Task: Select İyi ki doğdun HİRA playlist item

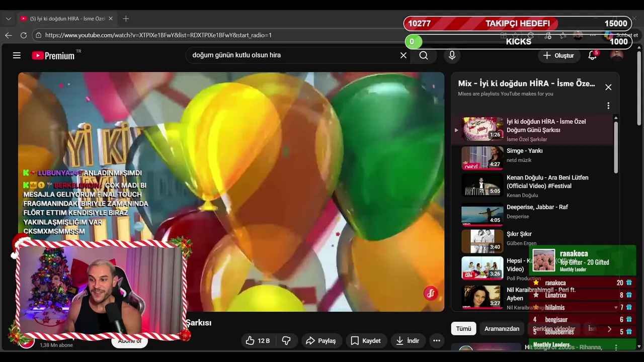Action: [x=533, y=130]
